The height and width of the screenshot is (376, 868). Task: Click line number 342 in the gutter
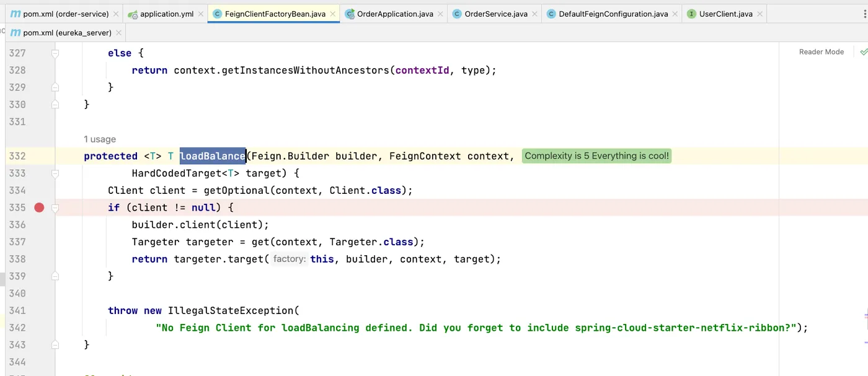[17, 328]
